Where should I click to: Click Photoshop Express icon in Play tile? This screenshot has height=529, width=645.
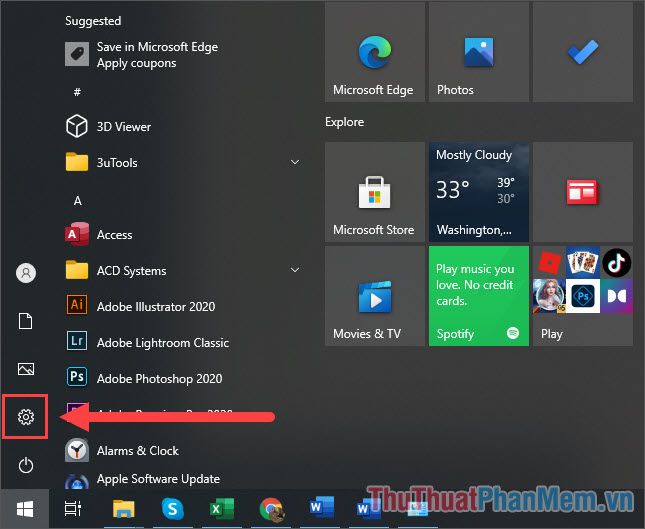(x=583, y=296)
